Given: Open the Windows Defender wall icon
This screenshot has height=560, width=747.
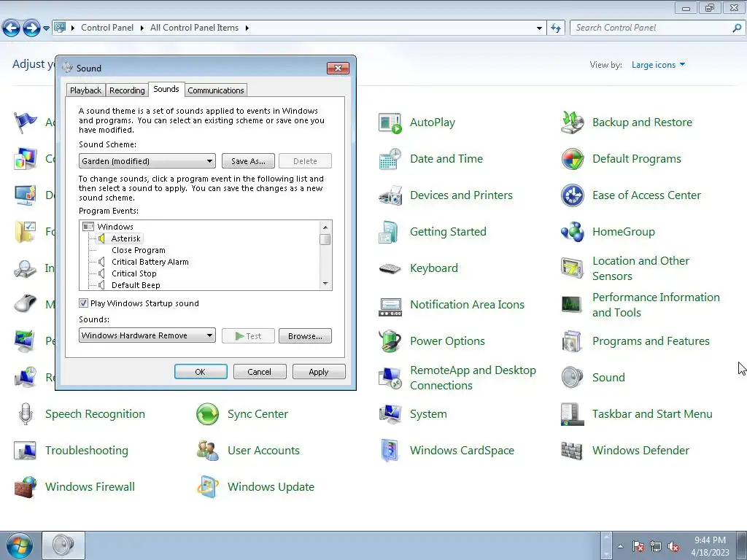Looking at the screenshot, I should (573, 451).
